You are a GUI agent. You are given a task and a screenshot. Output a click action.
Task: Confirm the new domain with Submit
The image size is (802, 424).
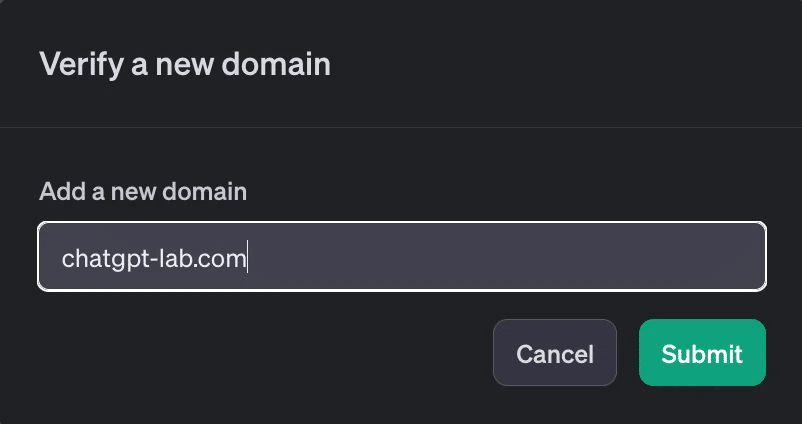(702, 353)
